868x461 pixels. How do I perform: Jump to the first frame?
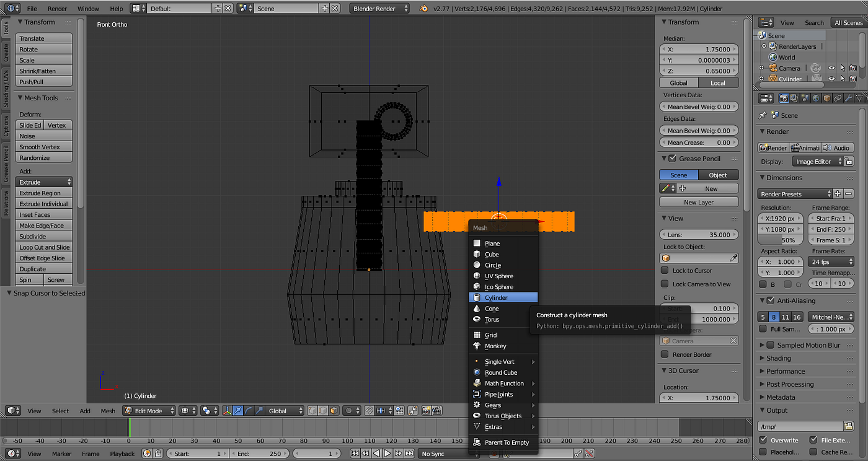click(x=355, y=454)
